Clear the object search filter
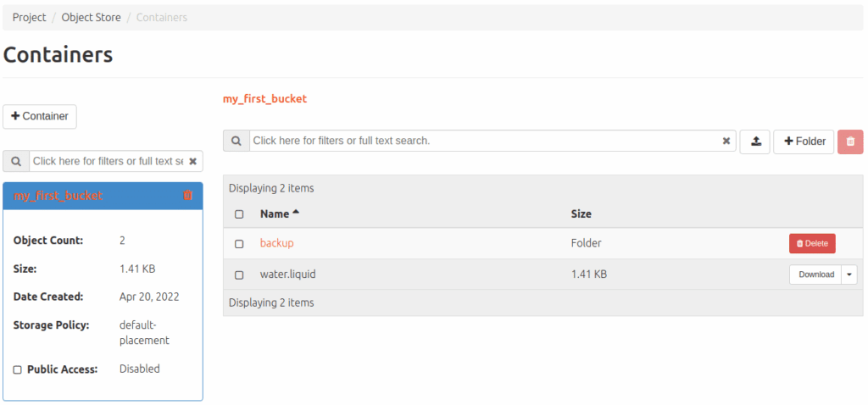Screen dimensions: 868x405 tap(726, 141)
